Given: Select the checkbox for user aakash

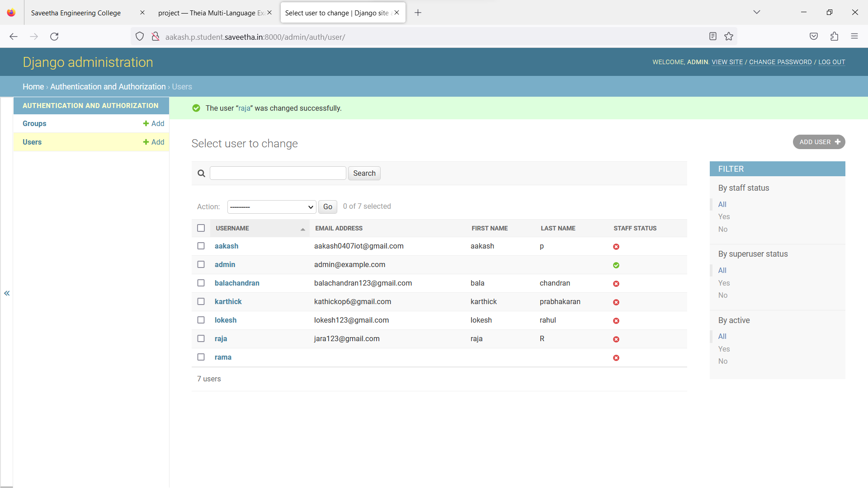Looking at the screenshot, I should (201, 246).
